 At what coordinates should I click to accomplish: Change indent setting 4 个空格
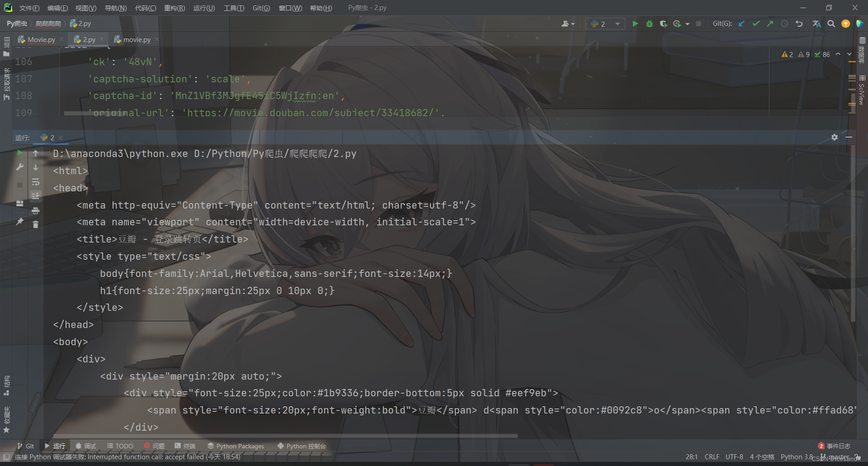pyautogui.click(x=762, y=457)
